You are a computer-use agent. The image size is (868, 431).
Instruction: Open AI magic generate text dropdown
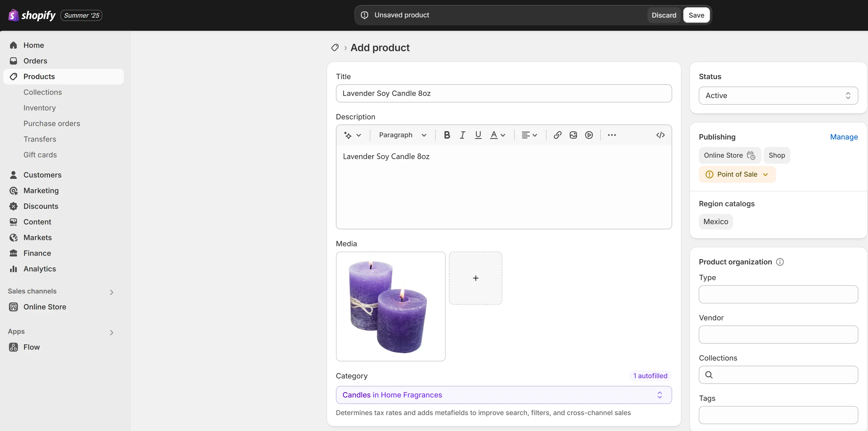point(353,135)
